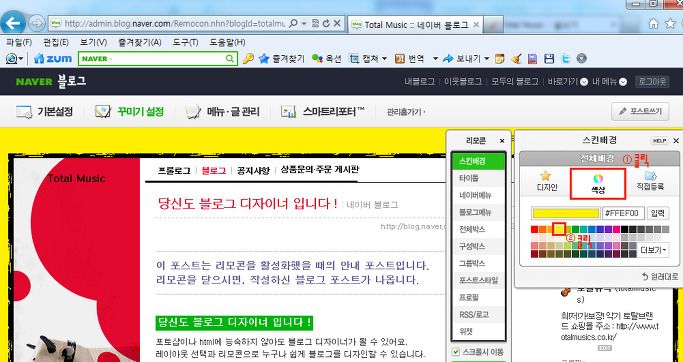Screen dimensions: 683x362
Task: Refresh the page with the reload icon
Action: pos(326,24)
